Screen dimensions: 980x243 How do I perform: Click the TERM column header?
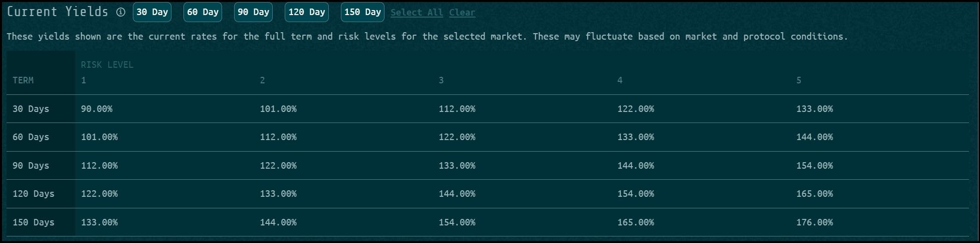pos(23,80)
